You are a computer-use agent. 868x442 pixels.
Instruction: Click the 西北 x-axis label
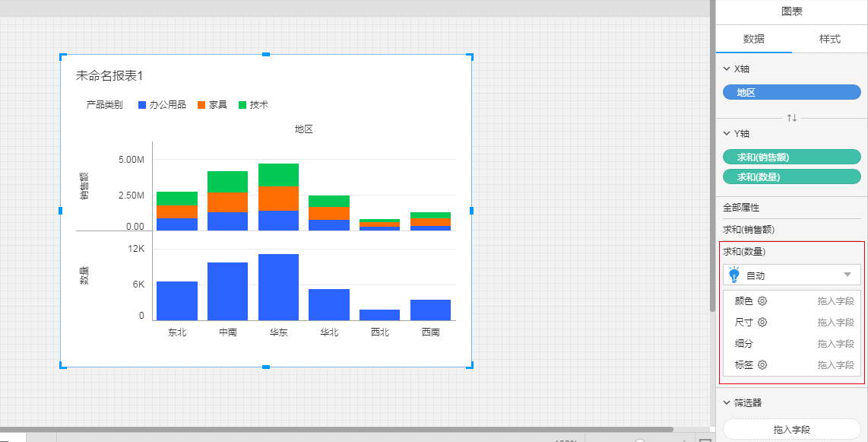[x=380, y=332]
